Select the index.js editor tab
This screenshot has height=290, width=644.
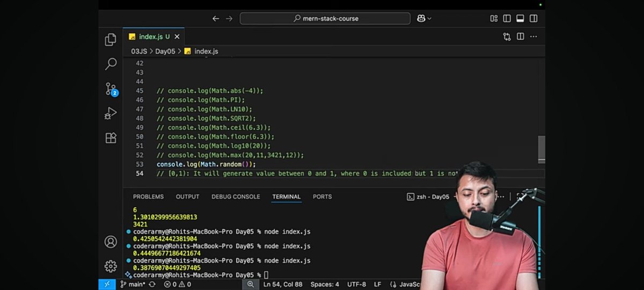pyautogui.click(x=153, y=37)
